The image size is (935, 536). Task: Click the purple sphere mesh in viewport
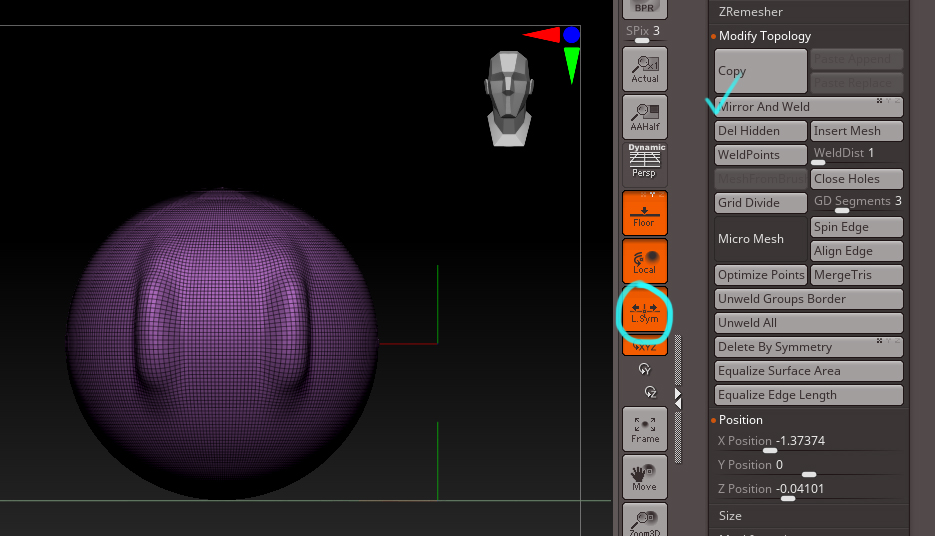222,344
